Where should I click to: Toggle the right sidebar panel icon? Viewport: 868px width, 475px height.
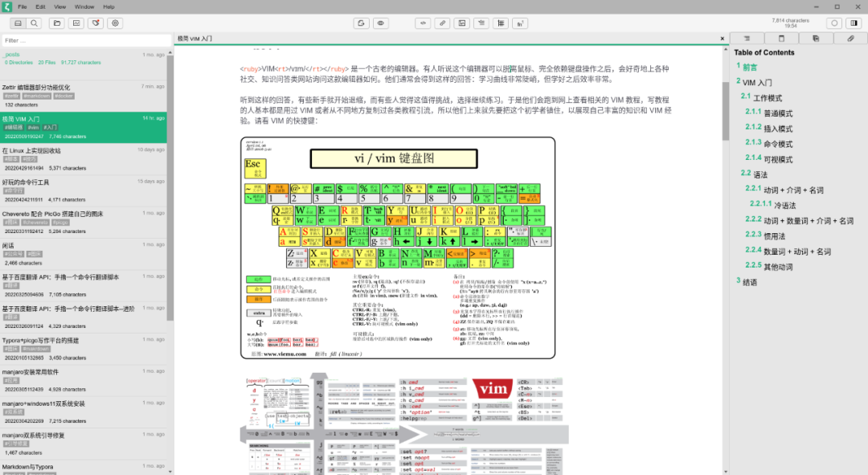(854, 23)
